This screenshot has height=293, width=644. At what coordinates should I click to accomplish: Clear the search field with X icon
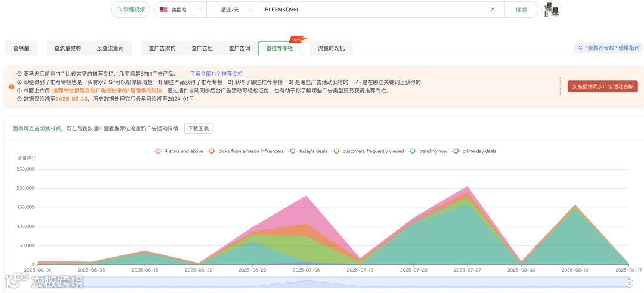493,10
